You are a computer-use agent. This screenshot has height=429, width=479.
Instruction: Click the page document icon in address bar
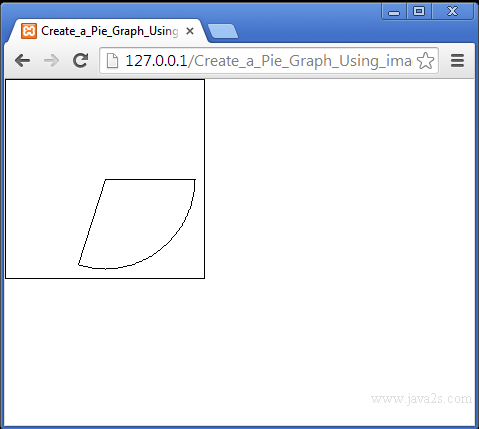[112, 61]
